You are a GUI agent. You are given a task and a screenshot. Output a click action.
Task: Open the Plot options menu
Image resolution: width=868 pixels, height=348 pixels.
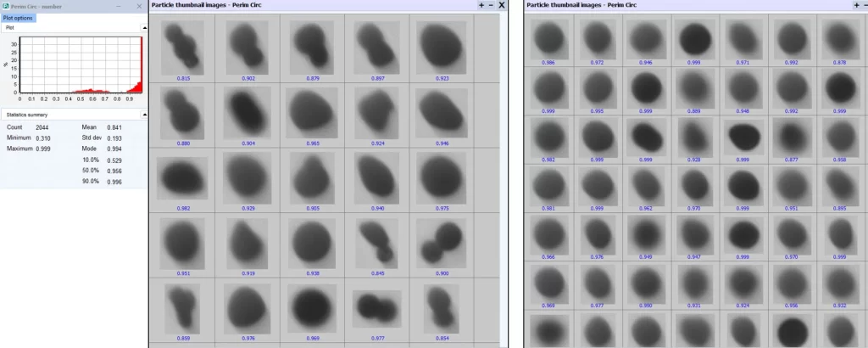(18, 18)
